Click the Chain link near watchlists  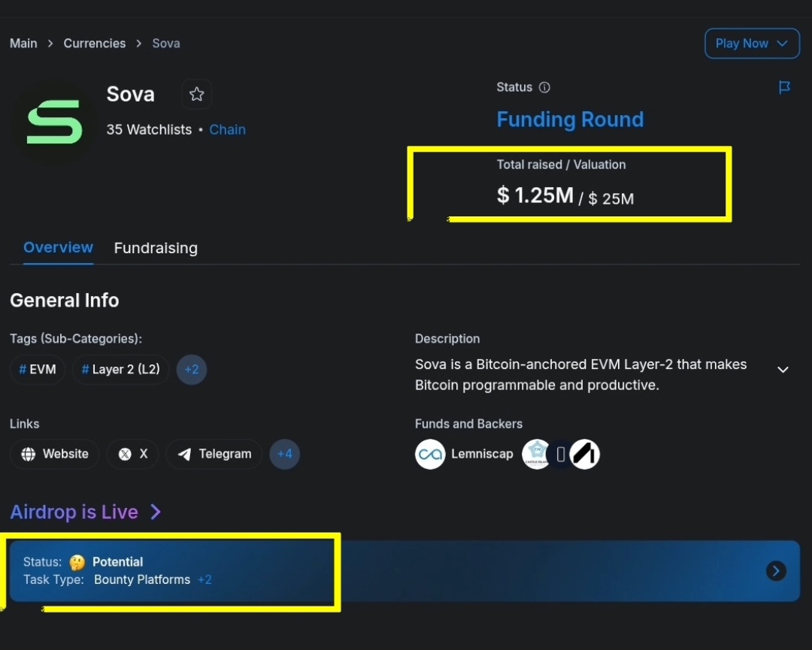(227, 129)
